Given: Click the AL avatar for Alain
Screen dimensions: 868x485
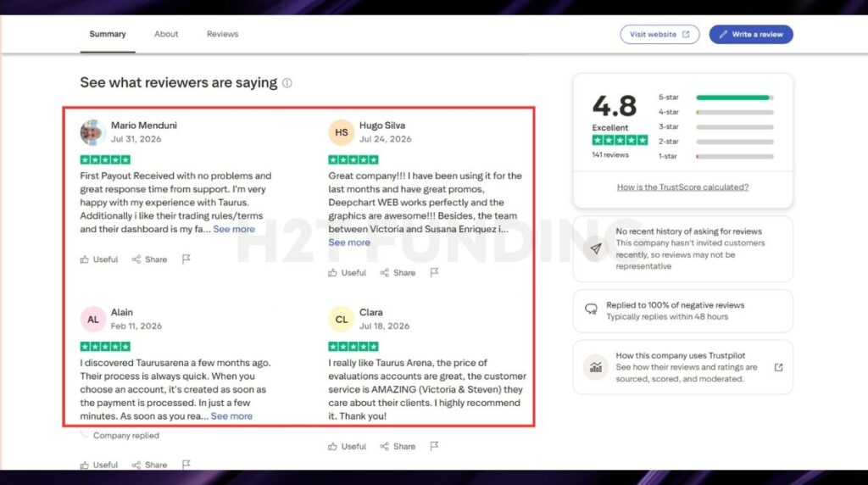Looking at the screenshot, I should [x=93, y=320].
